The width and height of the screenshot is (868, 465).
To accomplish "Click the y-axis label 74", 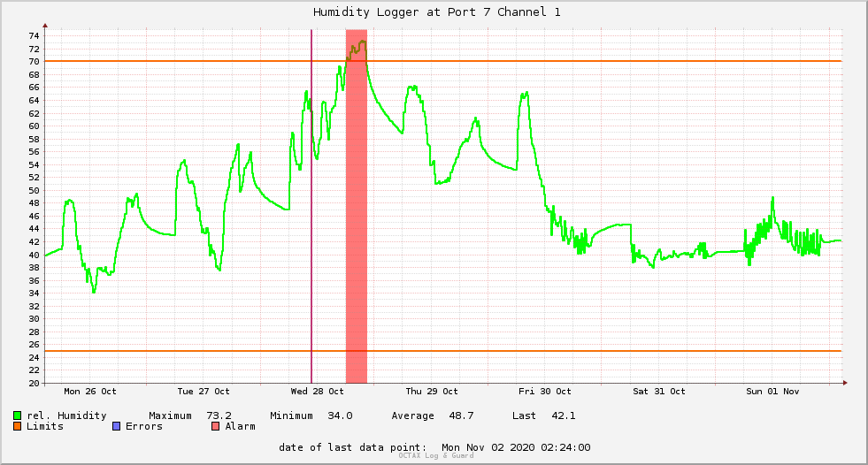I will click(34, 36).
